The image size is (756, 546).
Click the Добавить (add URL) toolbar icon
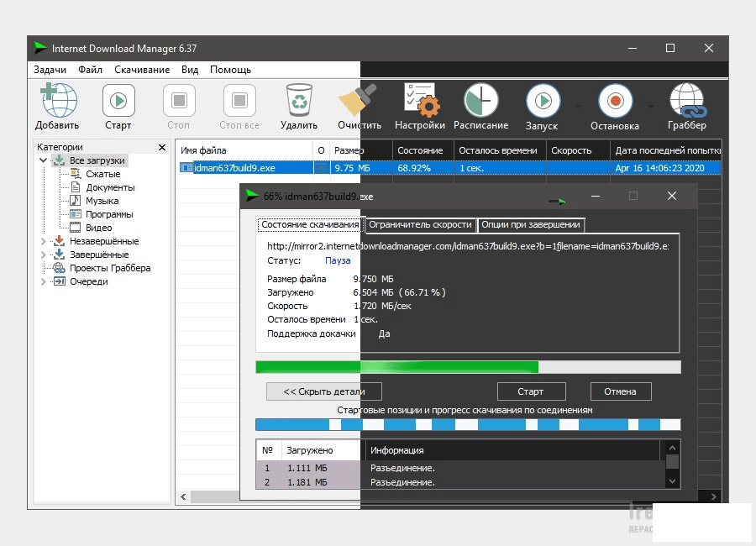pos(58,100)
